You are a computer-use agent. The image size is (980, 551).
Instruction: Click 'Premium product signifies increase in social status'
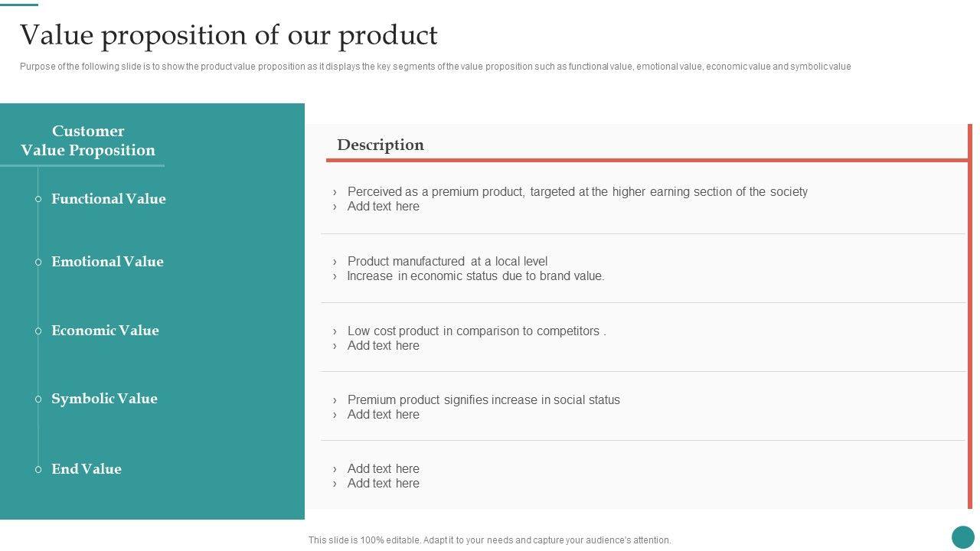483,400
